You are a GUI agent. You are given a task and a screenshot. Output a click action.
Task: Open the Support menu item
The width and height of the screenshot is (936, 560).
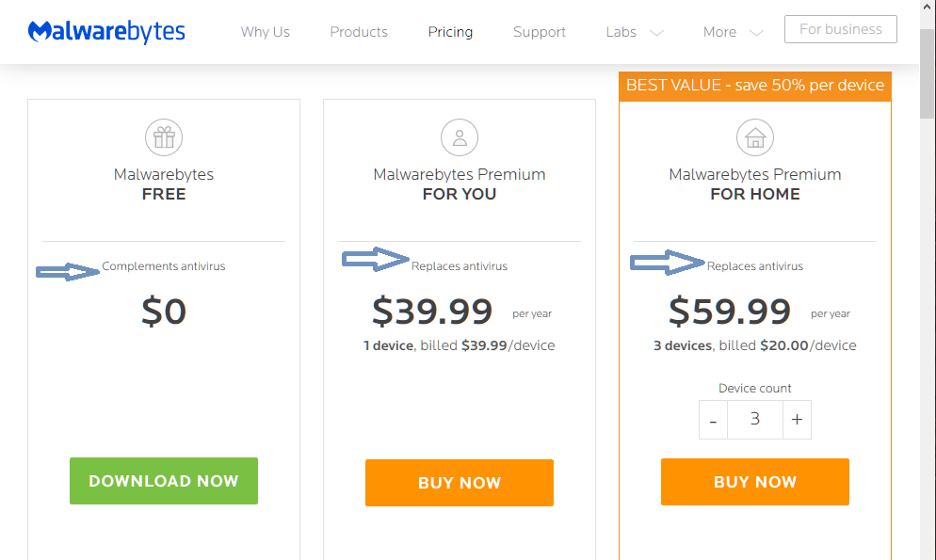click(x=540, y=32)
